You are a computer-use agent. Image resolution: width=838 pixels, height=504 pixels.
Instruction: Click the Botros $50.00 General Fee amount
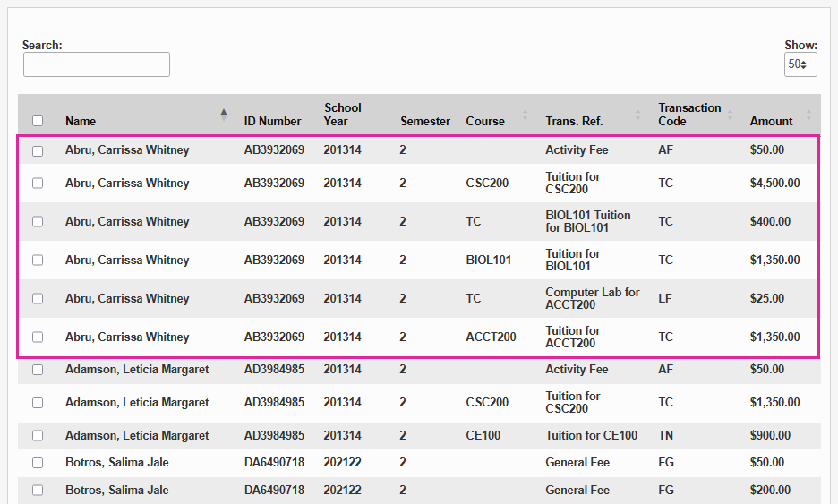pos(766,463)
